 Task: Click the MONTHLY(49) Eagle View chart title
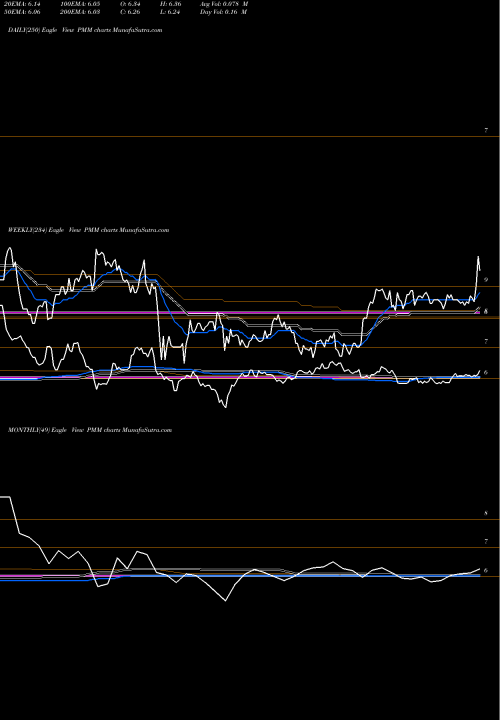(x=90, y=430)
